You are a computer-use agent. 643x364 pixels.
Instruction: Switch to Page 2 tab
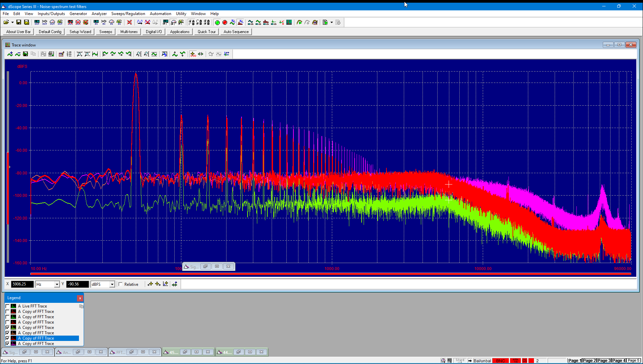(589, 361)
